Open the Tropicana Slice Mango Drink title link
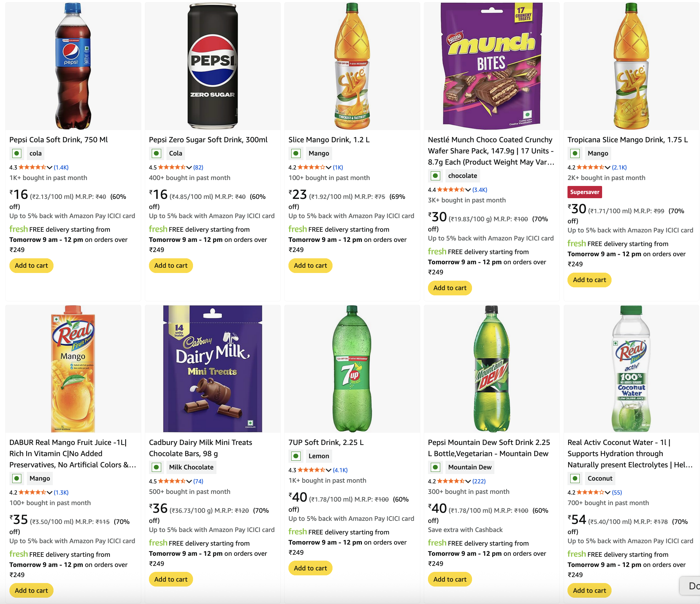The height and width of the screenshot is (604, 700). pos(627,140)
